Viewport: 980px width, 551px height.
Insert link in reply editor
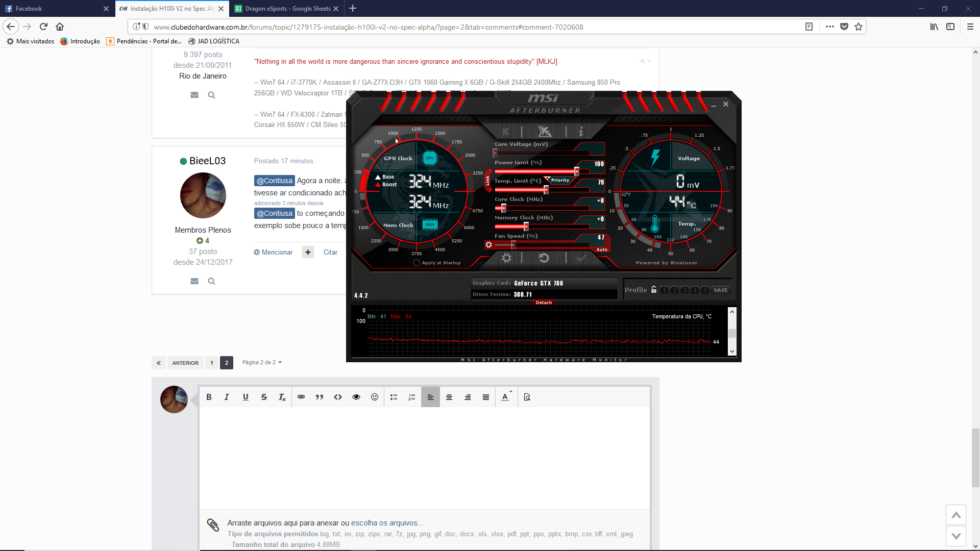301,397
